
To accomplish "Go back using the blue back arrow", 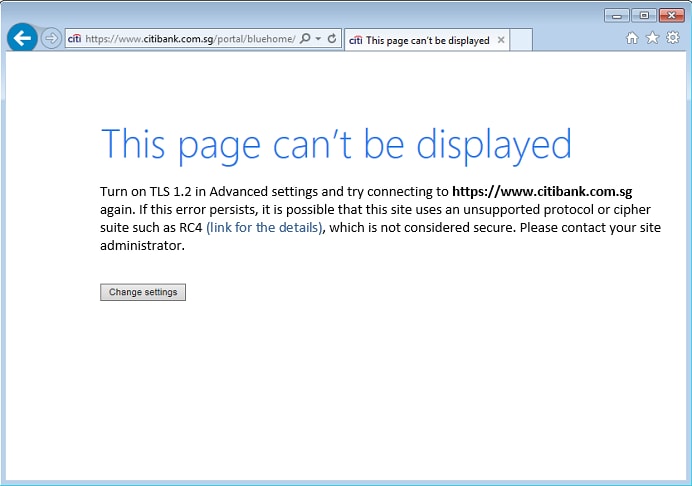I will 21,39.
